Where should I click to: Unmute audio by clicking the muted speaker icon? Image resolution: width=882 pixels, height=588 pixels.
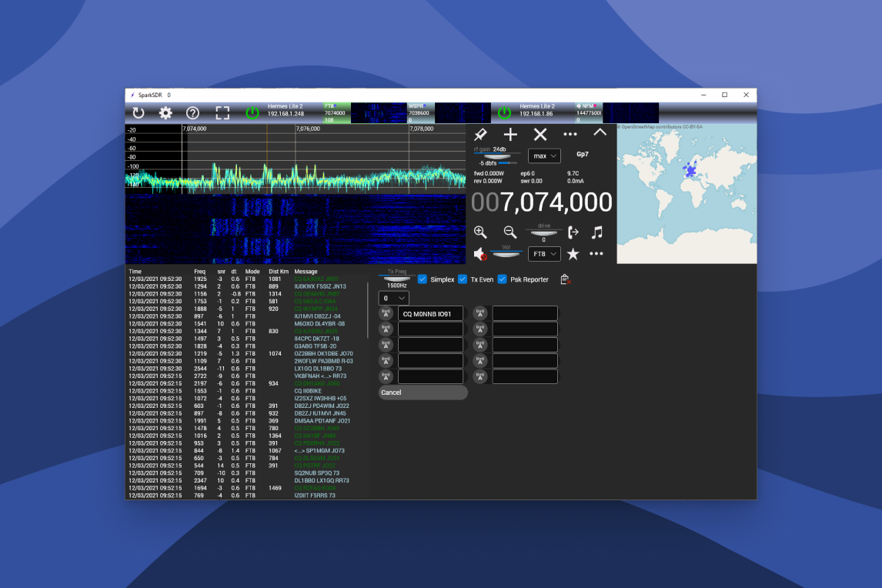tap(480, 253)
